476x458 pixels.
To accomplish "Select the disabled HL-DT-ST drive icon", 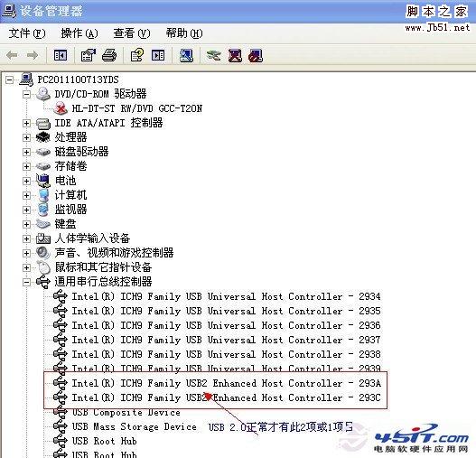I will click(61, 108).
